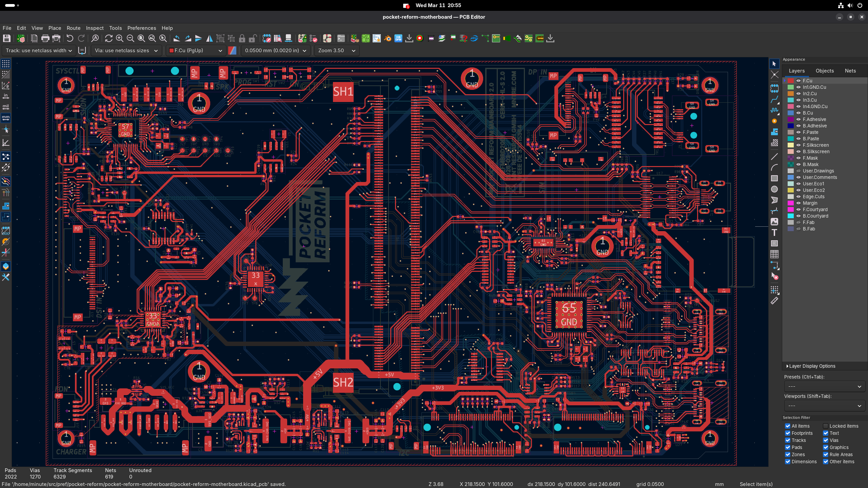868x488 pixels.
Task: Show the F.Fab layer
Action: pyautogui.click(x=798, y=222)
